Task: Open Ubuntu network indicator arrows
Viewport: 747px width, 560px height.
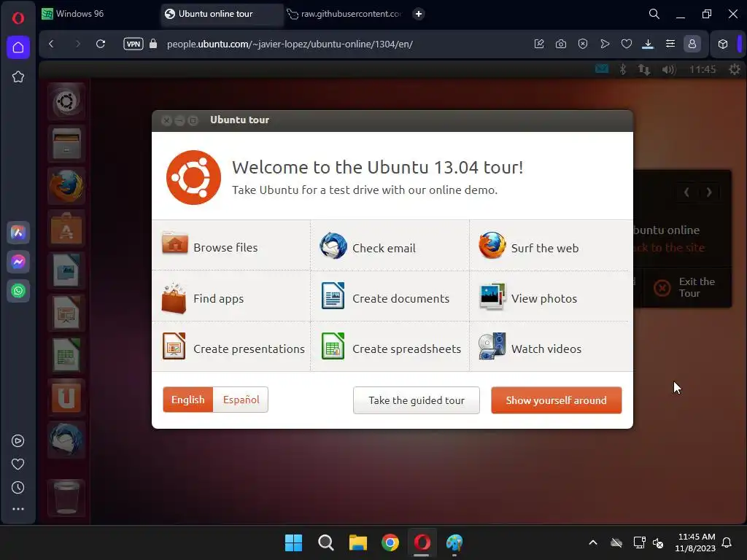Action: tap(643, 69)
